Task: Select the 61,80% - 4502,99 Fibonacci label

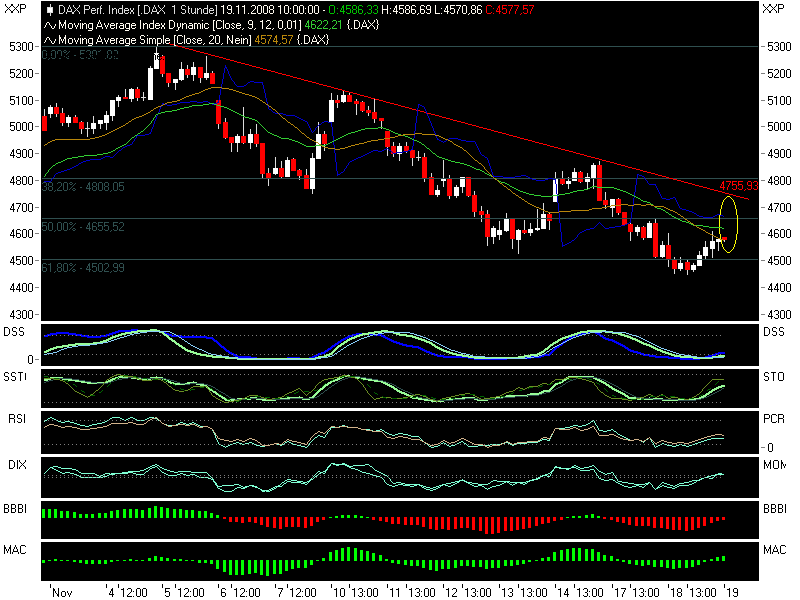Action: pyautogui.click(x=83, y=268)
